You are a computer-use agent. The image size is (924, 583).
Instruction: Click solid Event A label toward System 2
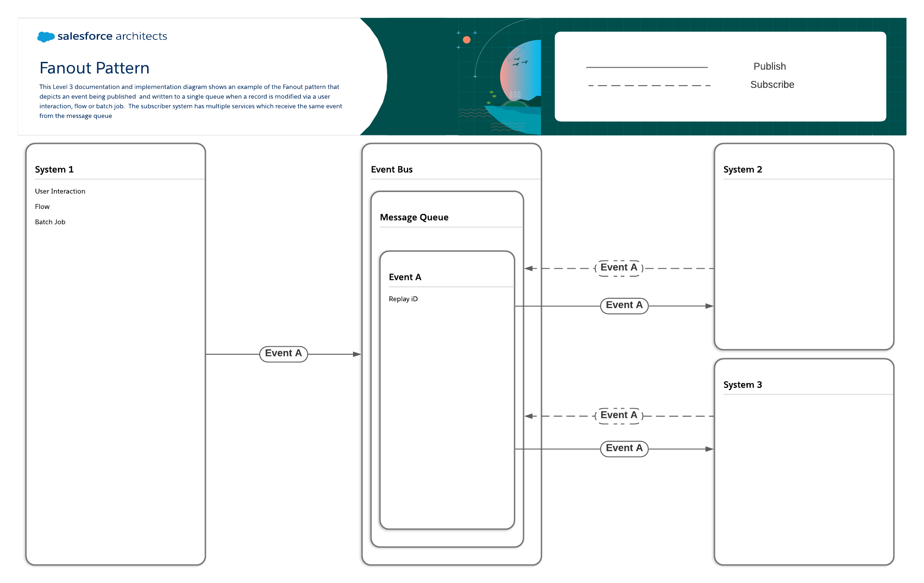[624, 305]
